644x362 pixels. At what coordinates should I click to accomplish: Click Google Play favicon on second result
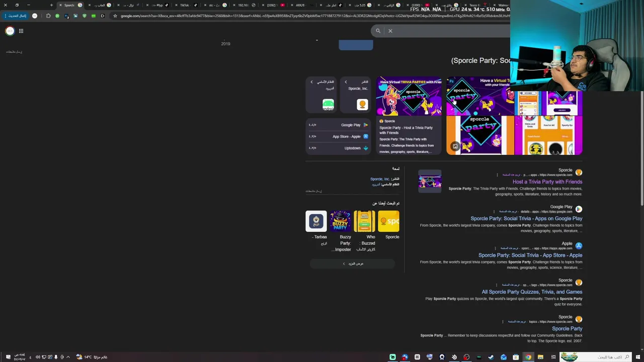pyautogui.click(x=579, y=209)
